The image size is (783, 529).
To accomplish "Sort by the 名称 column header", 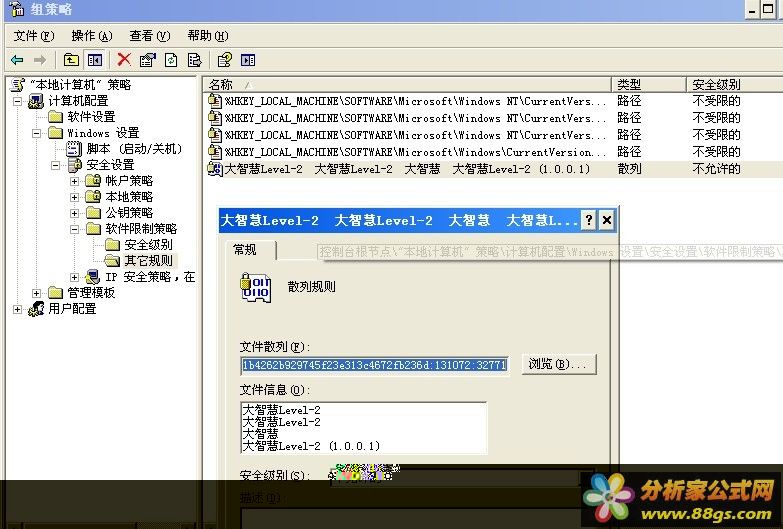I will point(406,84).
